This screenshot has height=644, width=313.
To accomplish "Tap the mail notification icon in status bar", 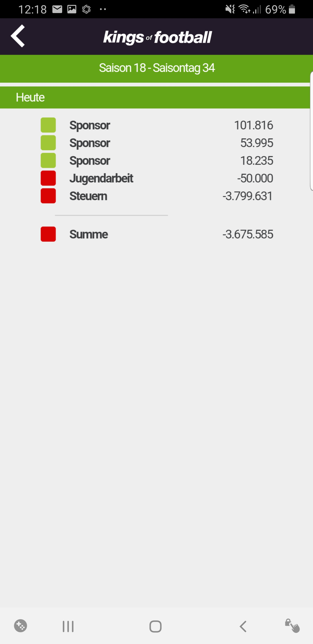I will coord(57,10).
